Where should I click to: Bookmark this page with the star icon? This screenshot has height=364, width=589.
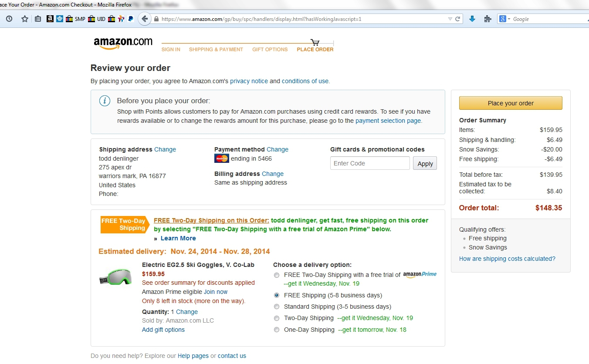[x=25, y=19]
